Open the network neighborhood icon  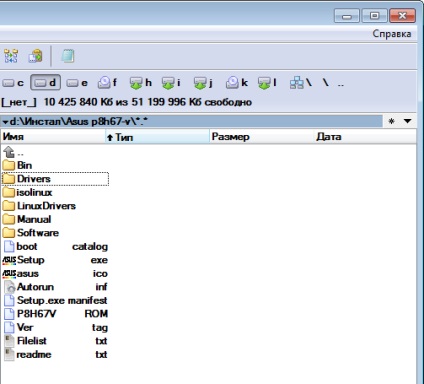(301, 83)
